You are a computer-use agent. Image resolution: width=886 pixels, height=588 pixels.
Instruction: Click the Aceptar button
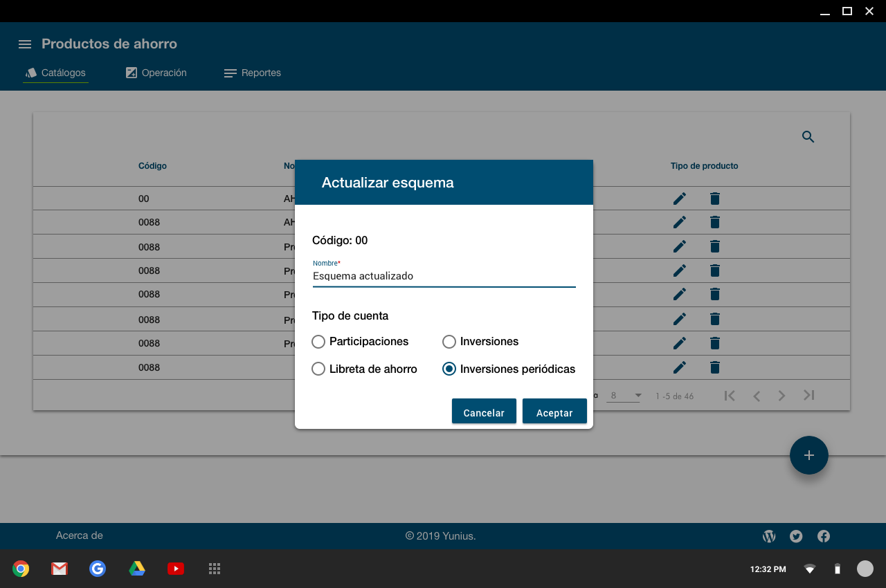pos(554,412)
